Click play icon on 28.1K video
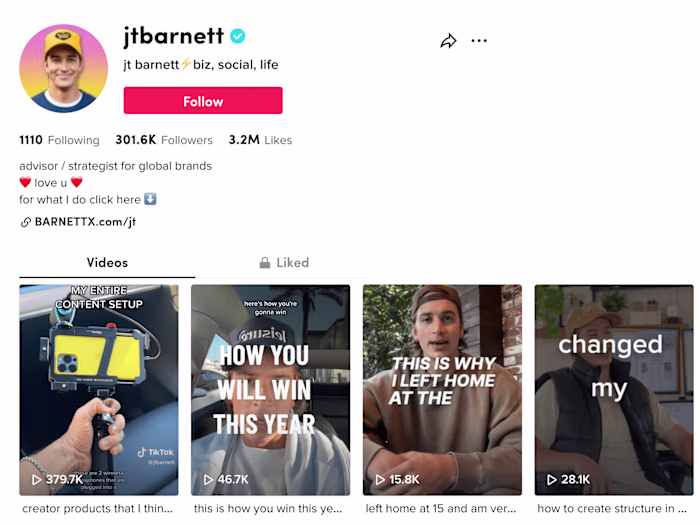The height and width of the screenshot is (525, 700). [x=553, y=480]
